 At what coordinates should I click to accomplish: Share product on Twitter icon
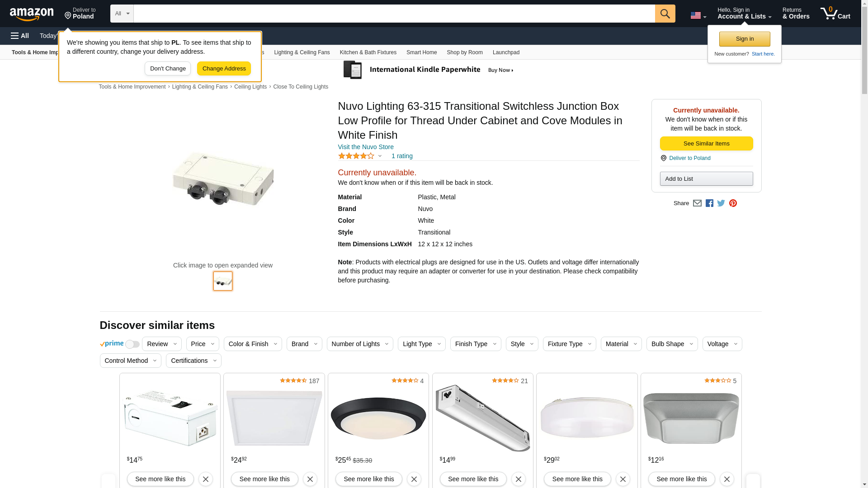pyautogui.click(x=721, y=203)
